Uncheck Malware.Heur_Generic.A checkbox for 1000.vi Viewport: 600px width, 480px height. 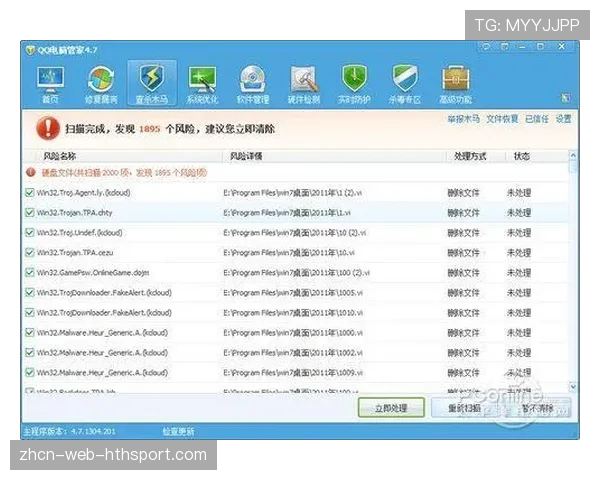click(x=29, y=332)
